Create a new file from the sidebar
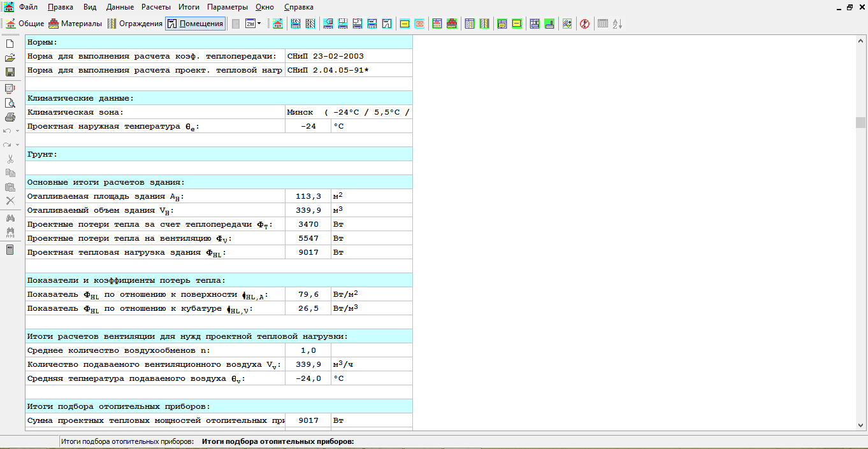The width and height of the screenshot is (868, 449). pyautogui.click(x=10, y=44)
